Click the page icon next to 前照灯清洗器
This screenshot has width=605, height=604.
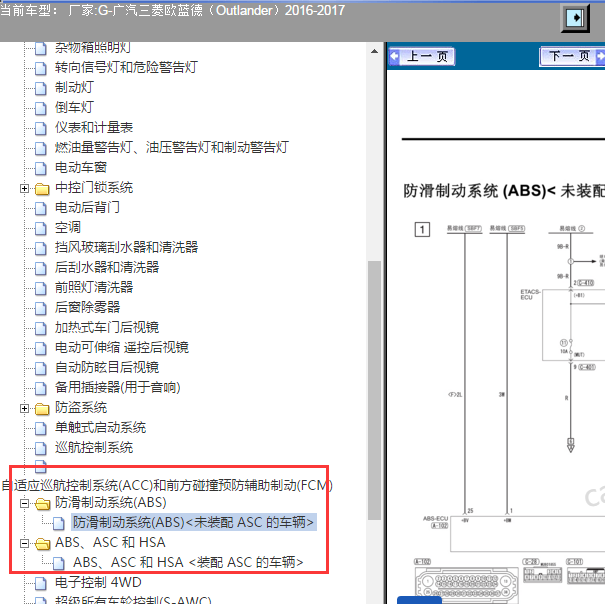[41, 288]
